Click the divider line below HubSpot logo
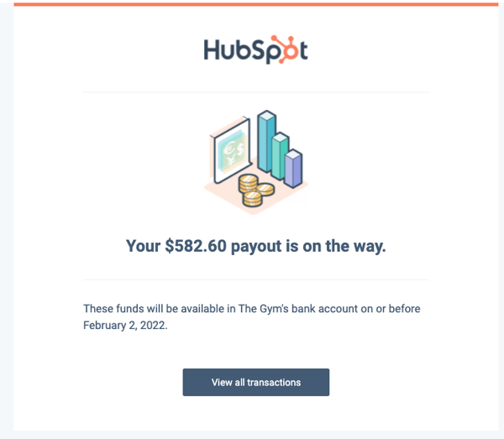This screenshot has height=439, width=504. 256,92
